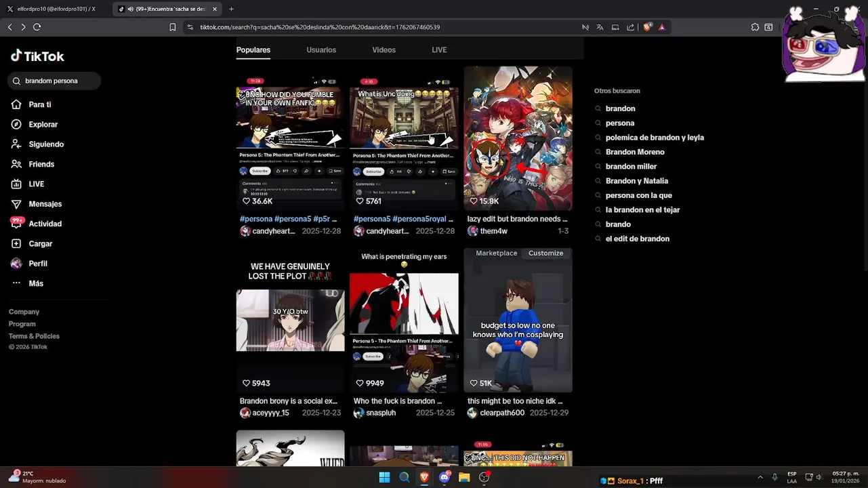Open the Roblox 'budget so low' video
The image size is (868, 488).
(x=518, y=320)
